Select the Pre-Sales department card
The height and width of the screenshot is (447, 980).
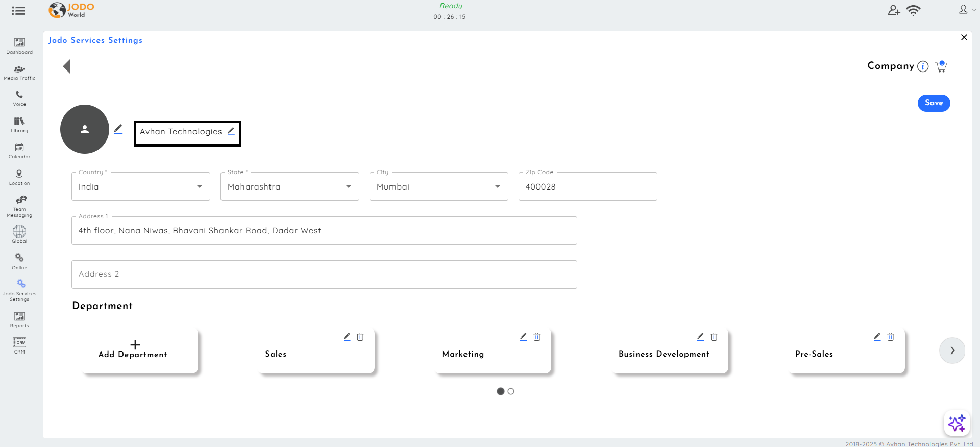click(847, 350)
